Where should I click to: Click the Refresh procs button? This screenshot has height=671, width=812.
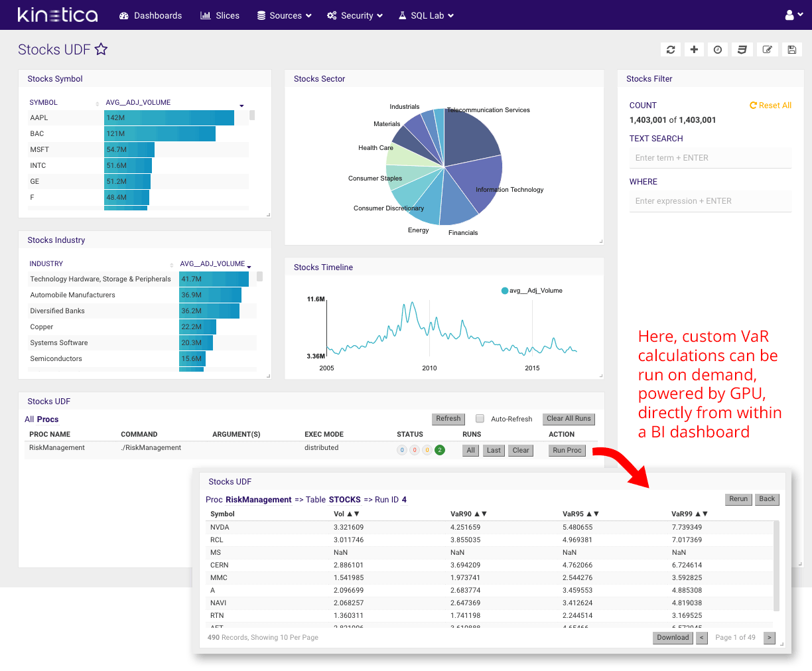[448, 419]
